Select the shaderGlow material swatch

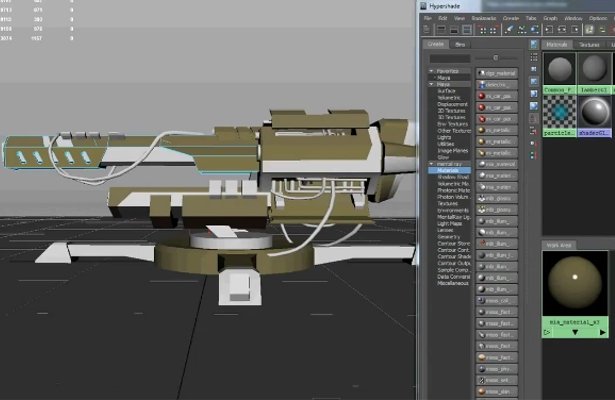(x=594, y=116)
